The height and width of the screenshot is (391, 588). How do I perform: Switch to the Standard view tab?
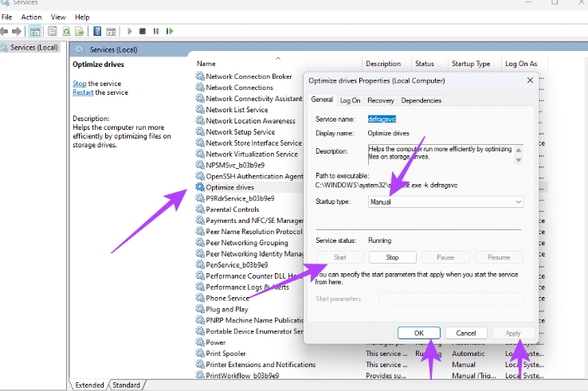(x=126, y=385)
